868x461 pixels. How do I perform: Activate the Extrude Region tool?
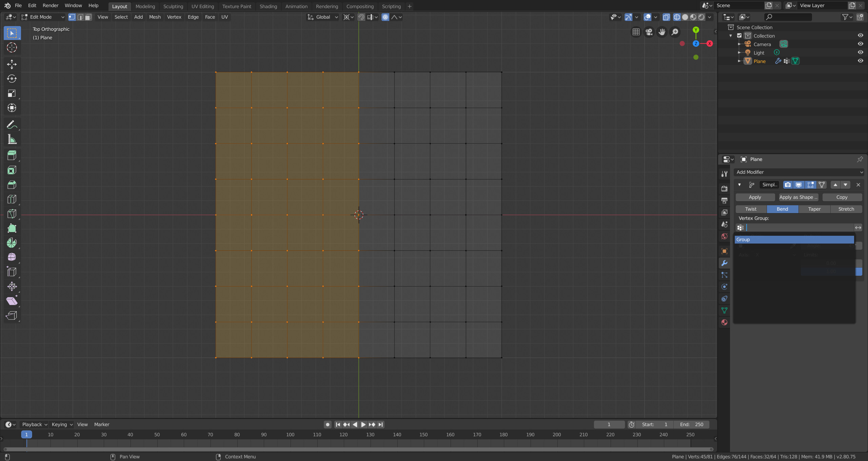click(12, 155)
